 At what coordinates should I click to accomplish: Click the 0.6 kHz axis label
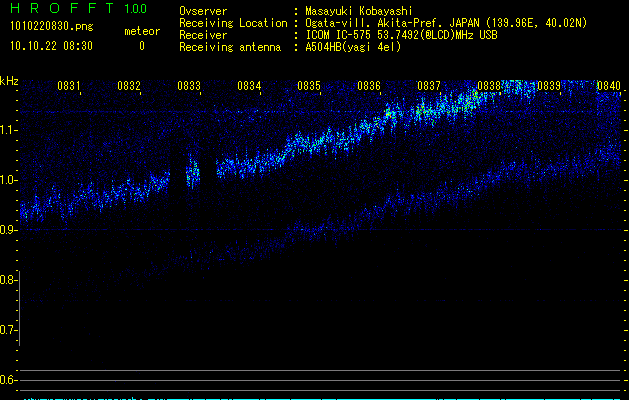[8, 380]
